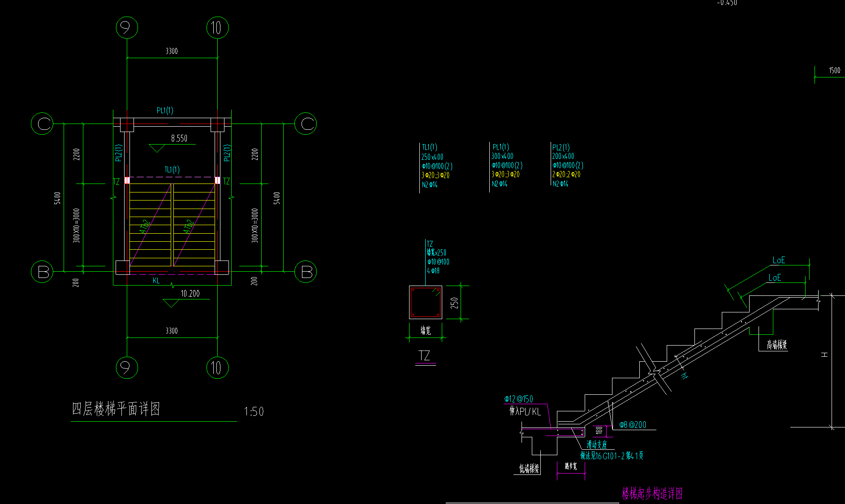
Task: Click the 200x400 beam size text
Action: point(563,156)
